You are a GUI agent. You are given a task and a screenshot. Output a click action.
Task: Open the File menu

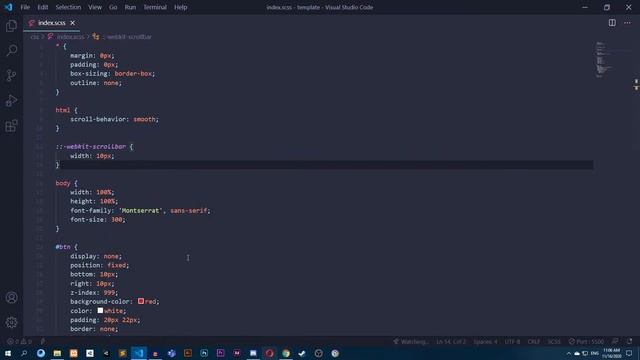point(25,7)
